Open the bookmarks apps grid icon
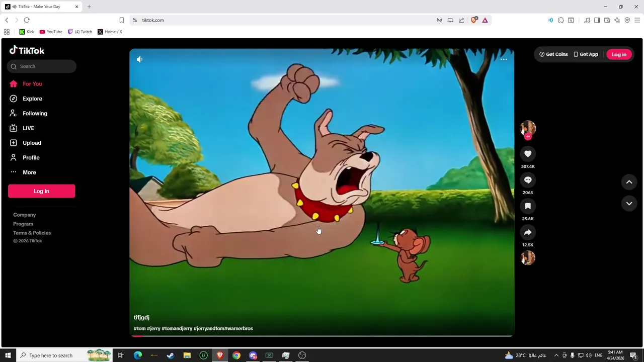Viewport: 644px width, 362px height. point(7,32)
